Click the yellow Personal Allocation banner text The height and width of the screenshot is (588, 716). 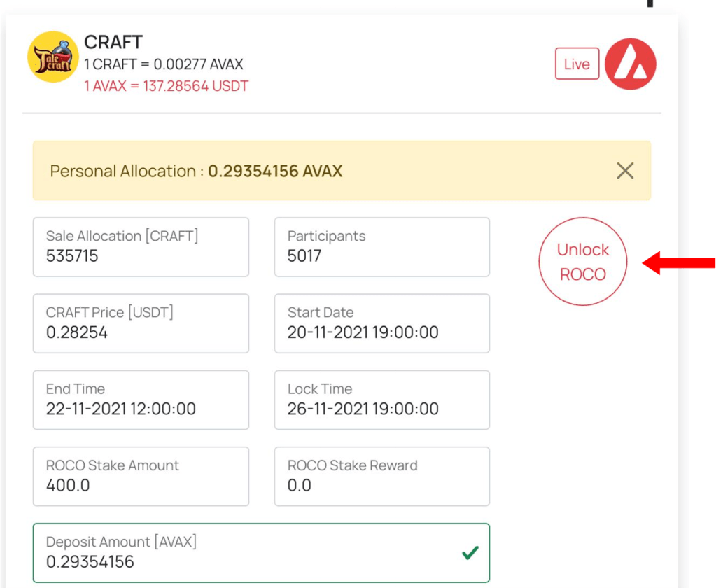[x=196, y=171]
